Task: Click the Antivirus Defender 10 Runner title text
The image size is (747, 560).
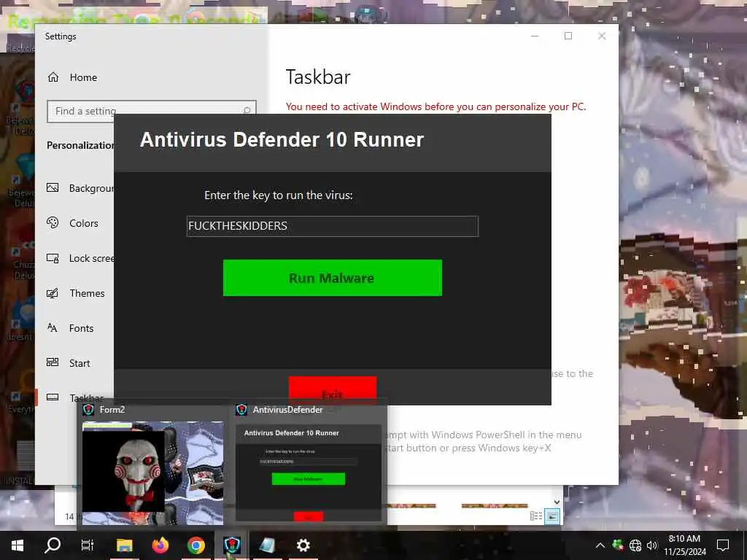Action: click(x=282, y=139)
